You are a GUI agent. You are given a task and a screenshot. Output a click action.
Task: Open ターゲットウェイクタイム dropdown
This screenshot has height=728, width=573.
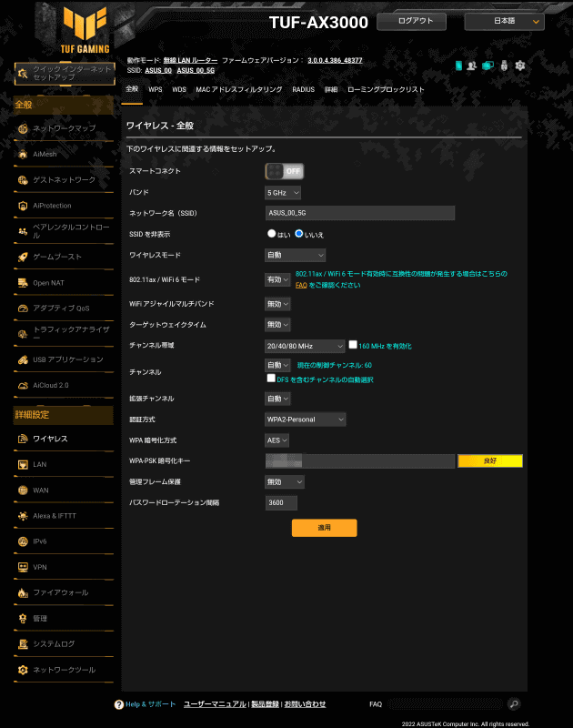pyautogui.click(x=277, y=325)
